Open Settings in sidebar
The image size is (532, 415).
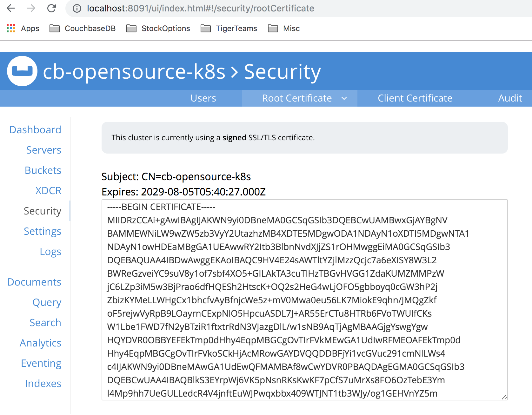(x=43, y=231)
